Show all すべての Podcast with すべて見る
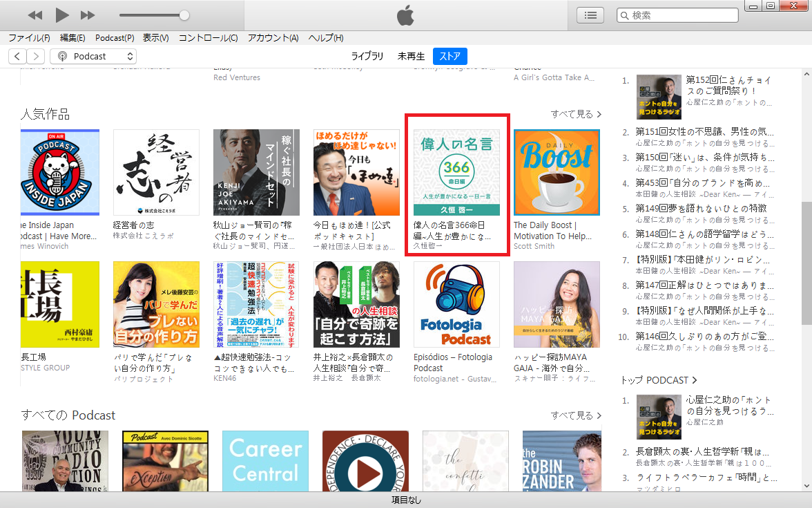Viewport: 812px width, 508px height. 576,415
